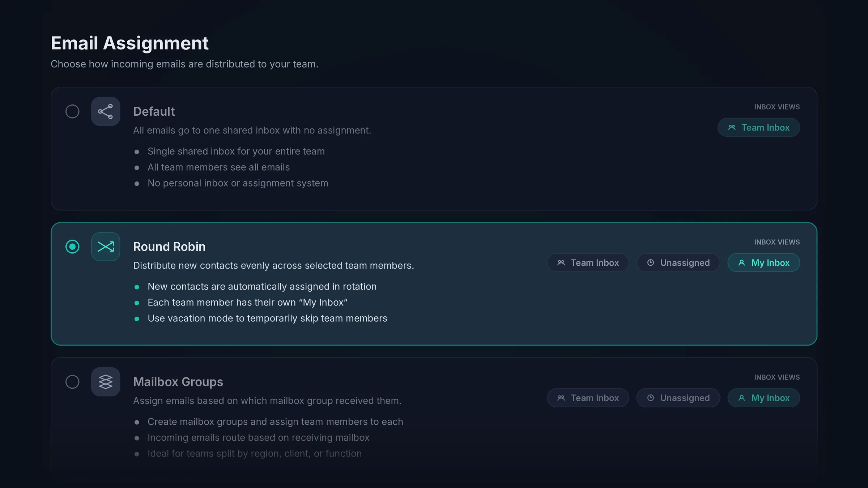
Task: Click INBOX VIEWS label in Mailbox Groups card
Action: point(777,377)
